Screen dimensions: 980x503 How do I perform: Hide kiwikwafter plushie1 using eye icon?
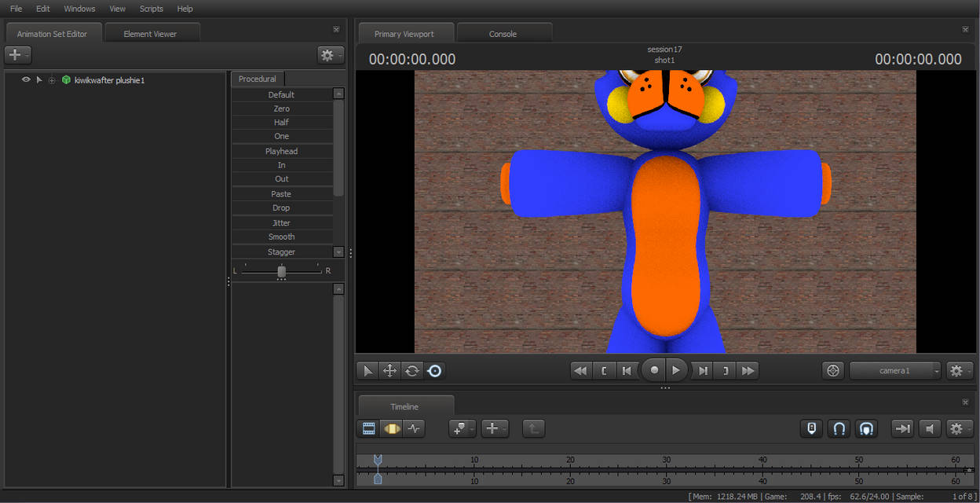click(x=26, y=80)
